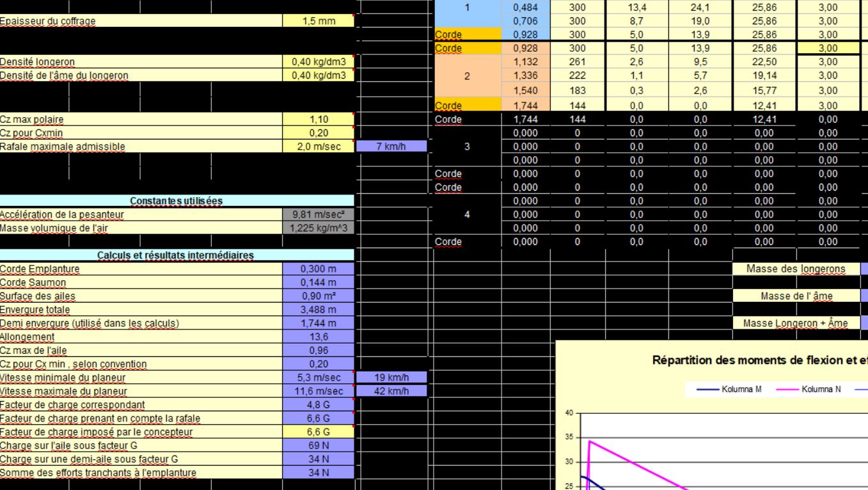Select the 7 km/h rafale conversion cell

[x=391, y=146]
